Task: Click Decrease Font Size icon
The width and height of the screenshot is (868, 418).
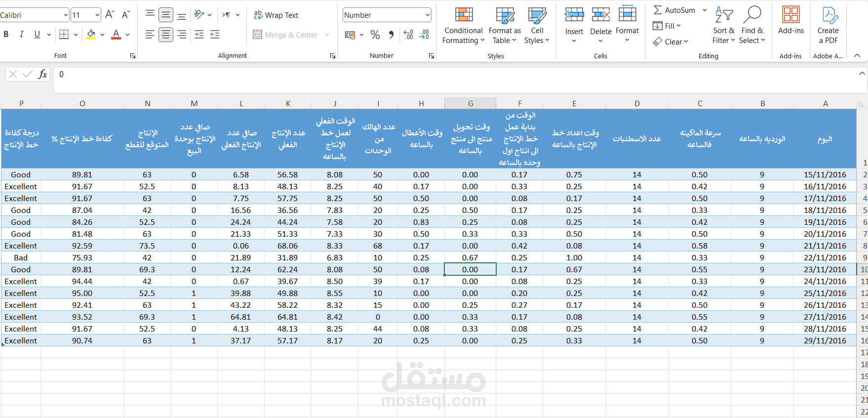Action: click(x=126, y=15)
